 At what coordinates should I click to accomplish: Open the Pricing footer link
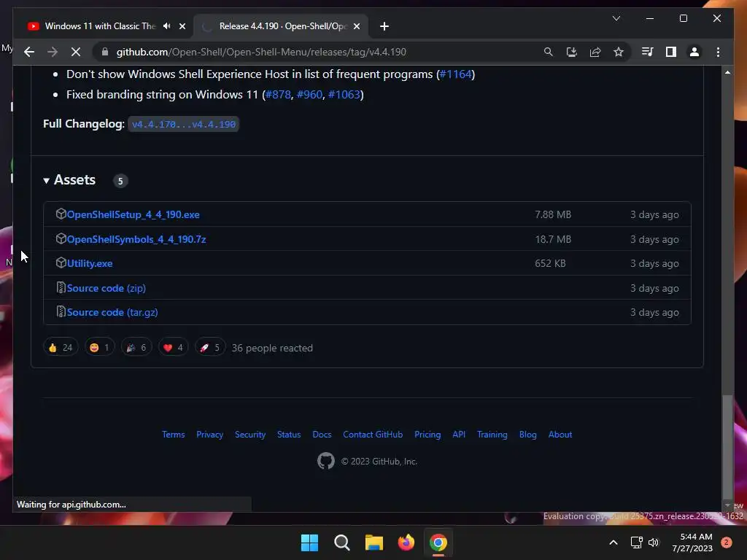[x=427, y=435]
